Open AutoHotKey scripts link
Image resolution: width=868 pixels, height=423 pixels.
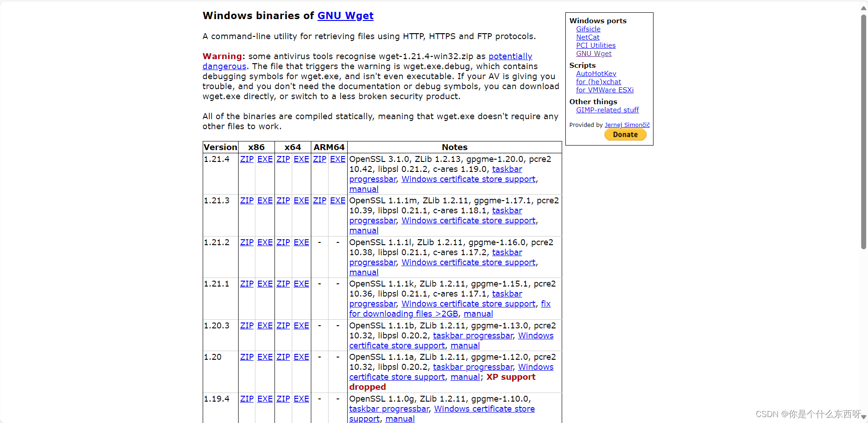coord(596,74)
